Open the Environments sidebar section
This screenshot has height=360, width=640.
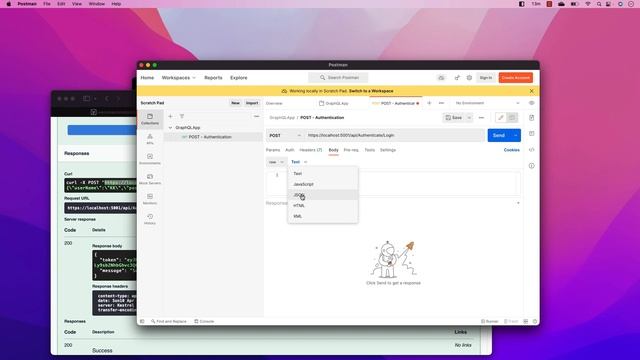(x=150, y=159)
